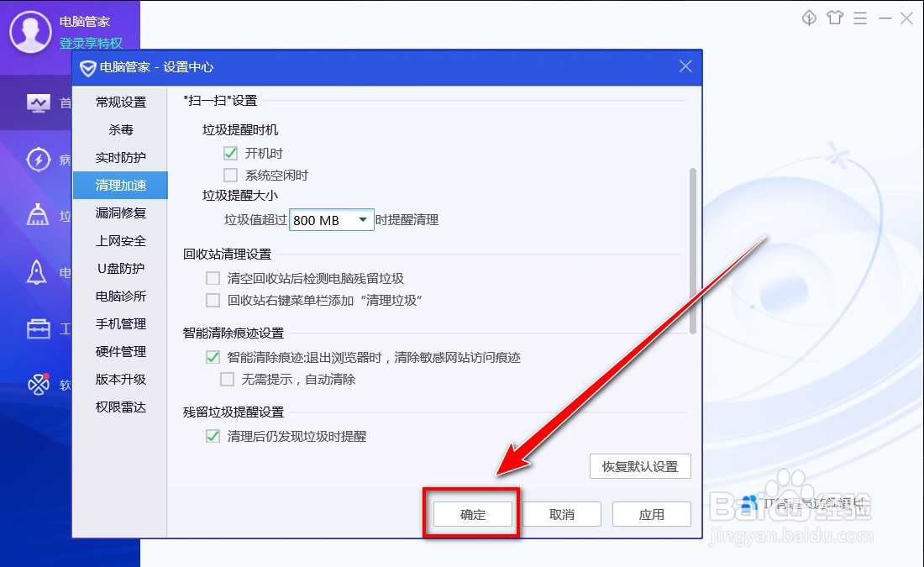
Task: Click the settings panel vertical scrollbar
Action: pos(693,252)
